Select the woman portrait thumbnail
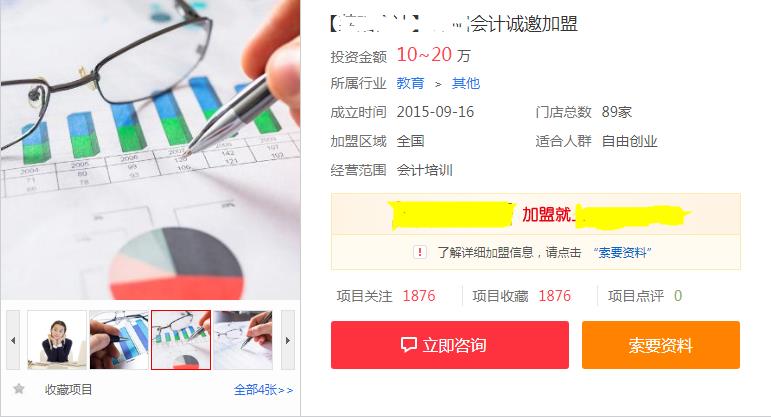The height and width of the screenshot is (417, 771). 57,340
